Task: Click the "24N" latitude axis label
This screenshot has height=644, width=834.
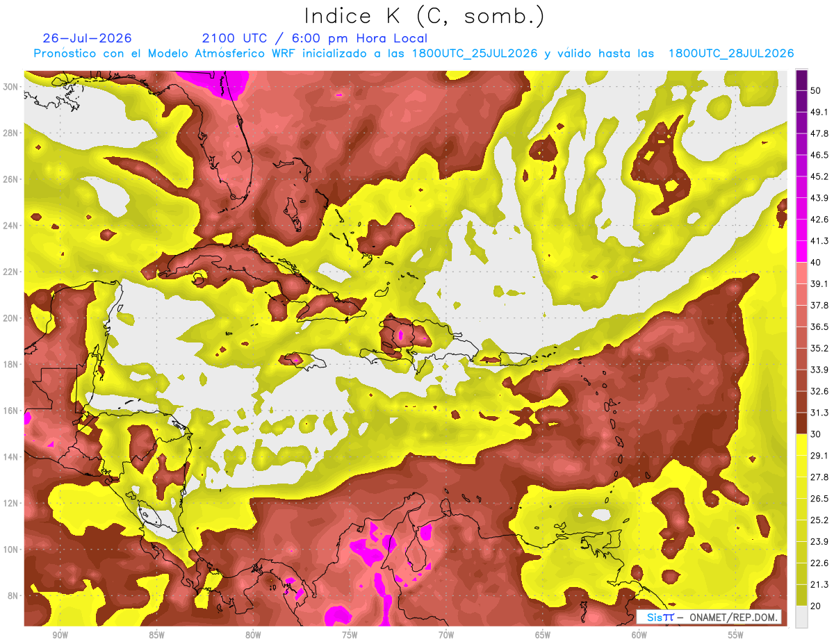Action: coord(10,226)
